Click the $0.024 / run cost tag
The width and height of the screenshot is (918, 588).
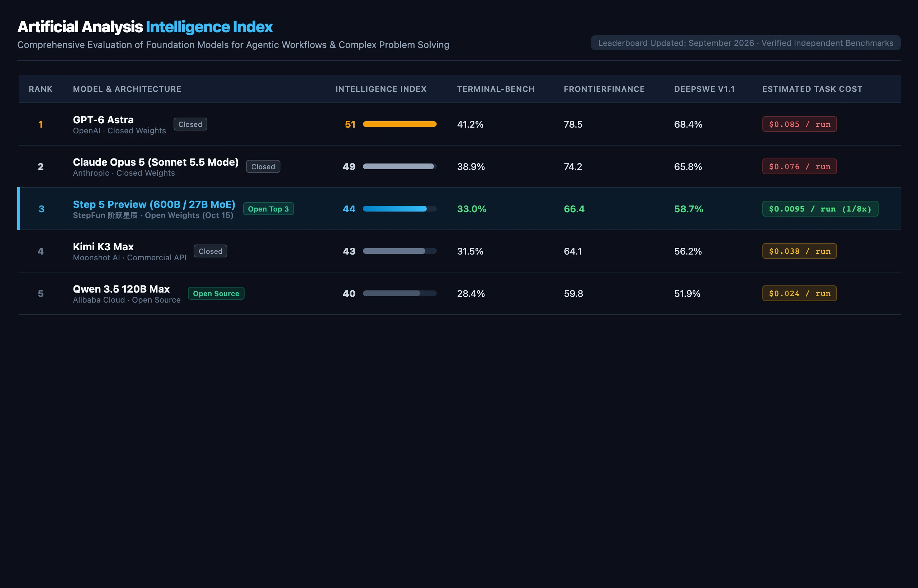point(799,294)
